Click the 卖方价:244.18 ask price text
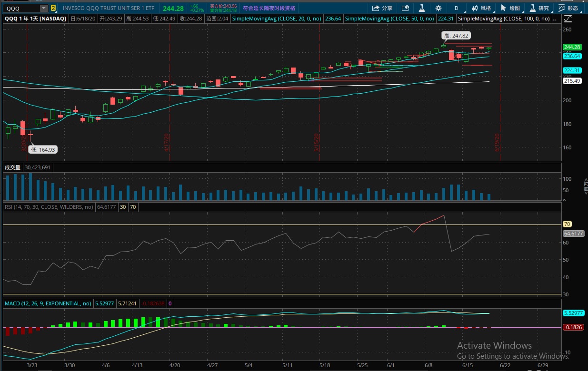This screenshot has height=371, width=588. click(x=223, y=10)
